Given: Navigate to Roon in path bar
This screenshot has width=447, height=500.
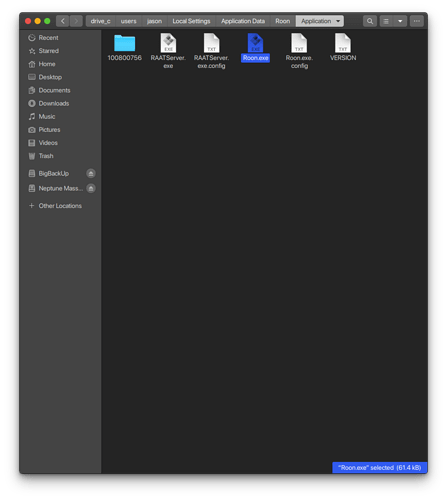Looking at the screenshot, I should click(x=283, y=21).
